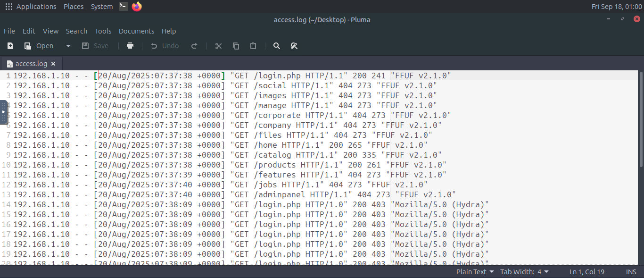This screenshot has width=644, height=278.
Task: Open Find with the magnifier icon
Action: (x=277, y=46)
